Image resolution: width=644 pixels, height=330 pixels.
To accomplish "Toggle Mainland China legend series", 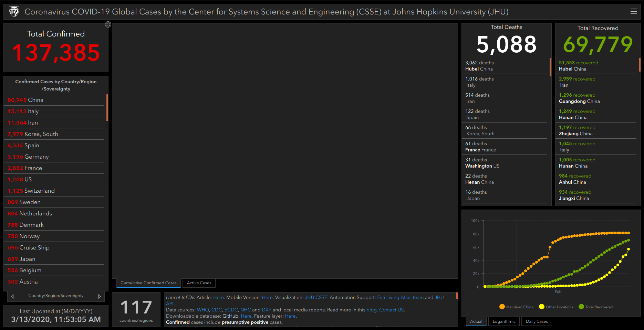I will pos(516,307).
